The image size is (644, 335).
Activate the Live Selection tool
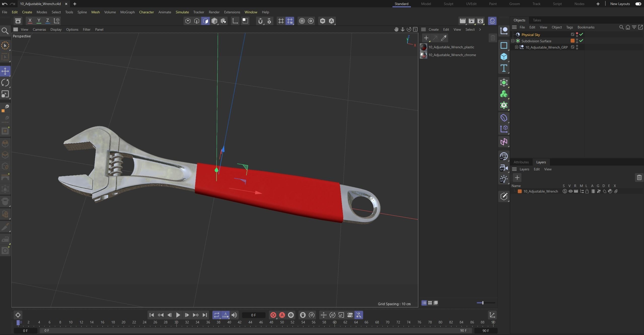[x=5, y=46]
